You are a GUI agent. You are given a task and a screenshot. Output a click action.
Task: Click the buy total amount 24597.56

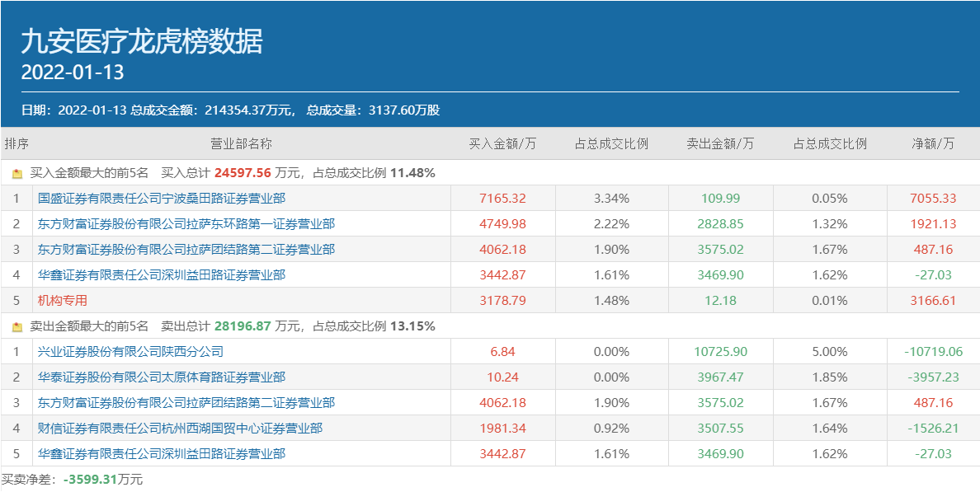click(x=242, y=173)
